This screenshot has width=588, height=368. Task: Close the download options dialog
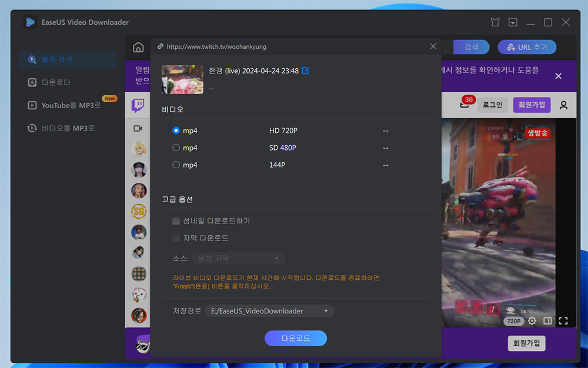[x=433, y=46]
